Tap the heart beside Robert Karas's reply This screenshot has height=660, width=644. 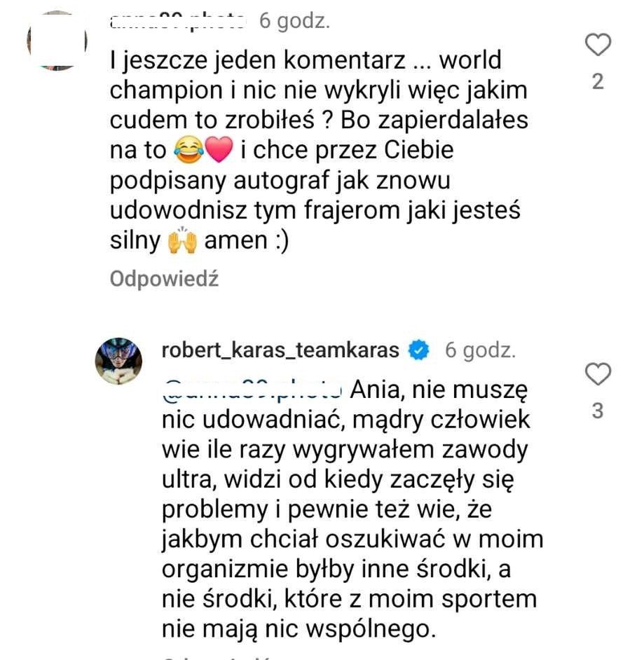[x=598, y=375]
